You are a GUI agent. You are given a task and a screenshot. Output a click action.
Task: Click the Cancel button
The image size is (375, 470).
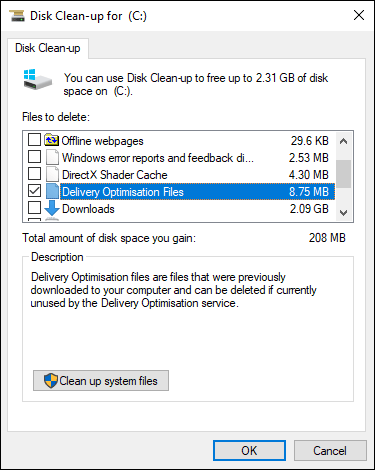330,451
